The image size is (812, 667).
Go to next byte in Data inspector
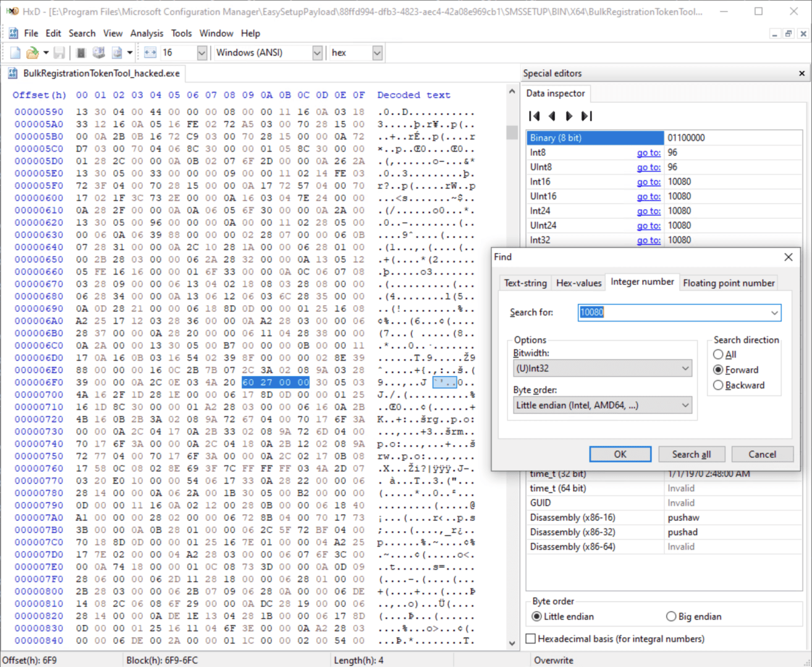click(569, 116)
